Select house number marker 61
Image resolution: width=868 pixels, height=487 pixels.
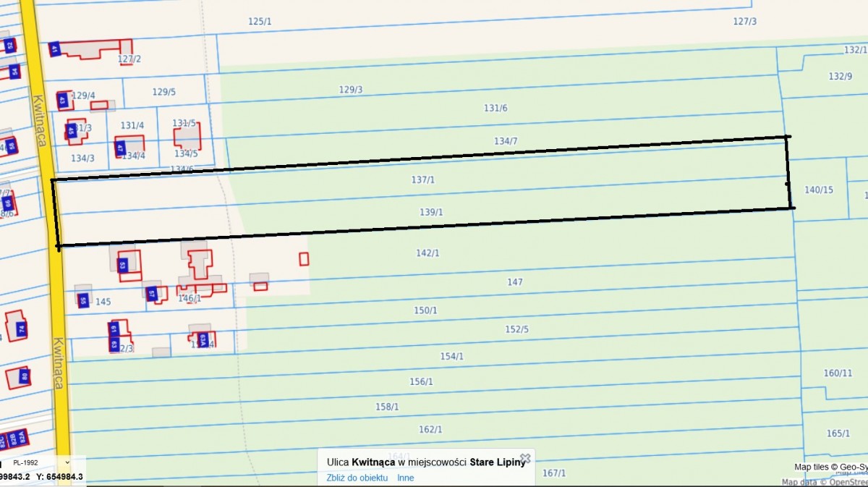(114, 329)
